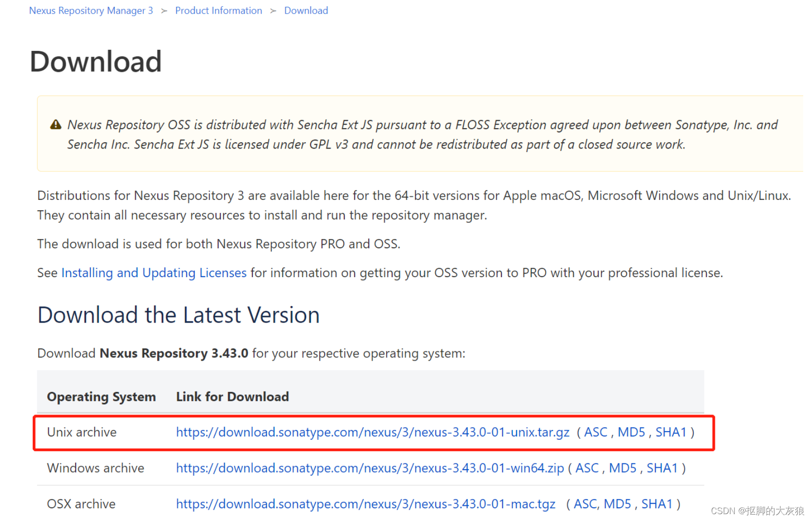
Task: Open Nexus Repository Manager 3 breadcrumb
Action: [91, 10]
